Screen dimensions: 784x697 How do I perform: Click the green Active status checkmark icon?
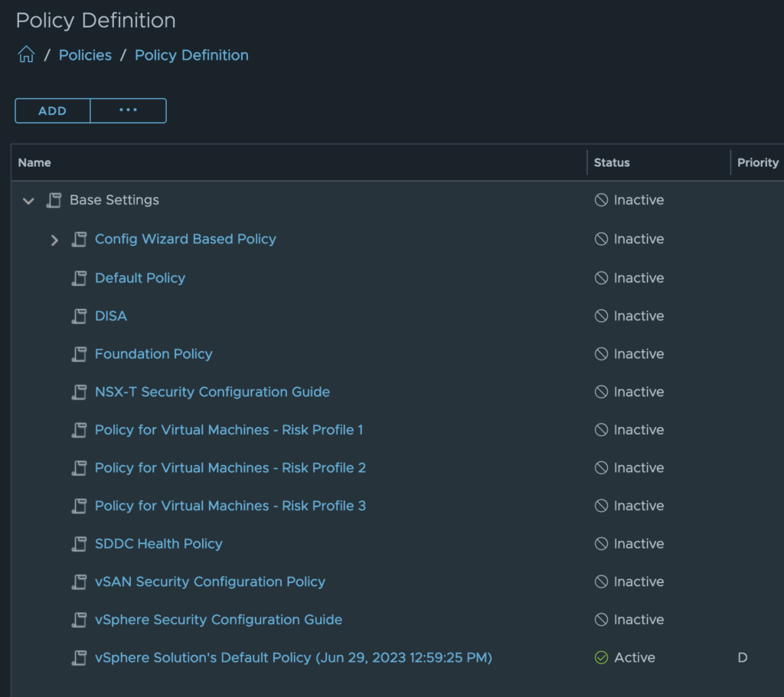tap(601, 657)
